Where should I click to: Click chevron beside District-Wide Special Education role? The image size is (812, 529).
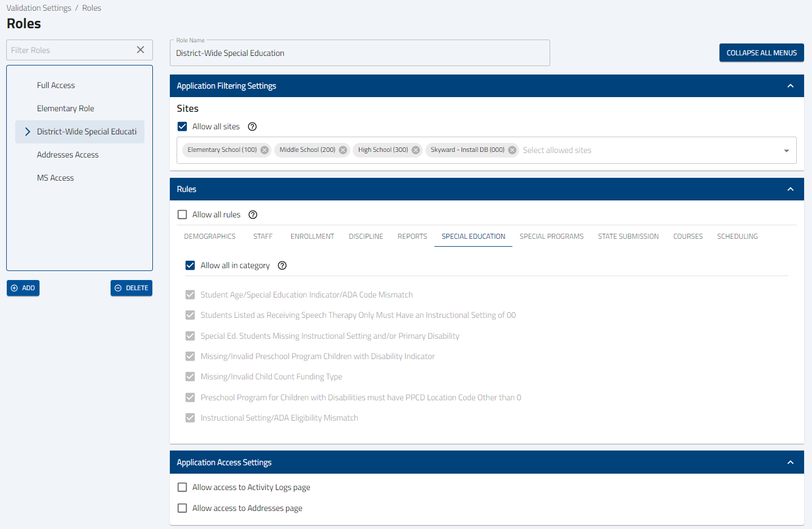click(x=27, y=132)
